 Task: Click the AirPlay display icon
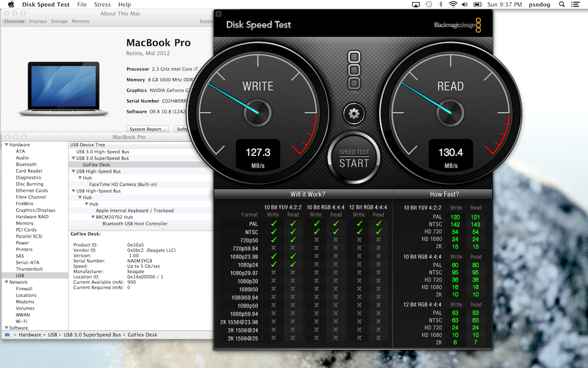[x=415, y=5]
